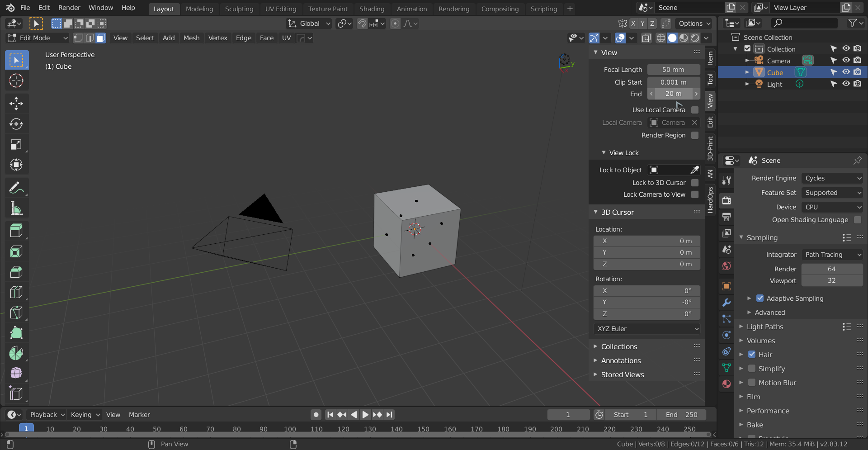Enable the Simplify checkbox

[752, 369]
